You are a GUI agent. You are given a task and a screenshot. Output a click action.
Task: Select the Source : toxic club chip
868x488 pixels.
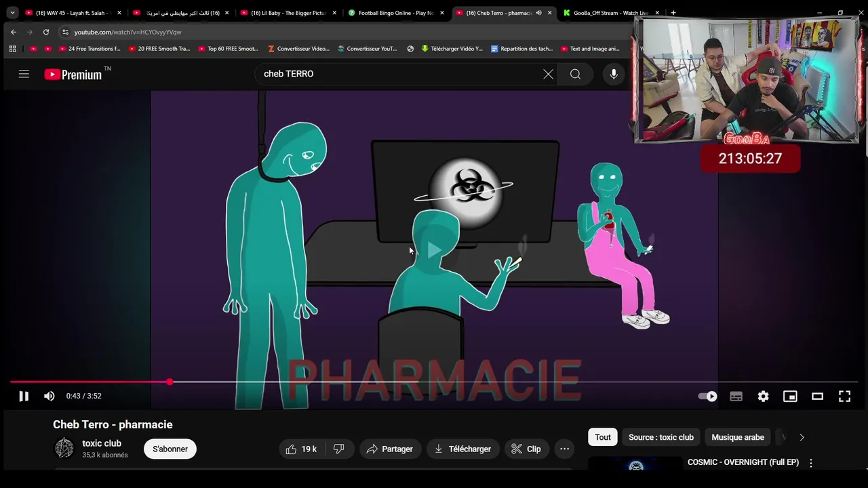(x=661, y=437)
